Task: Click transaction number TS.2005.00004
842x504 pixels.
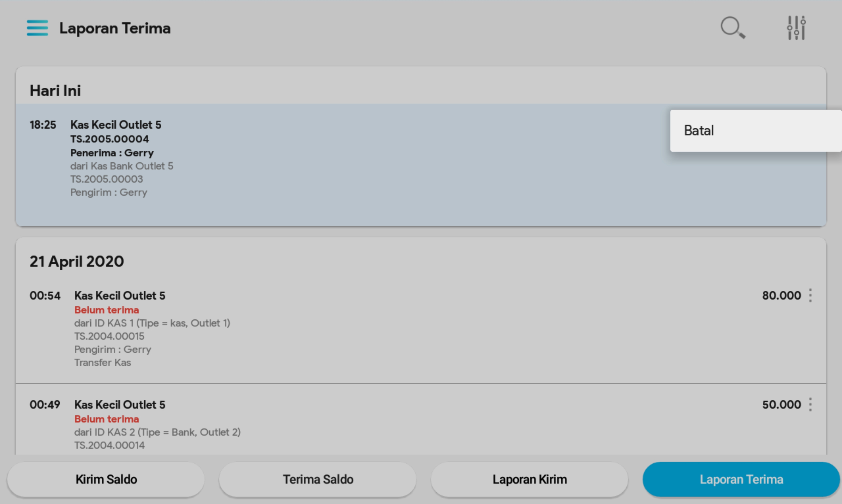Action: pos(110,139)
